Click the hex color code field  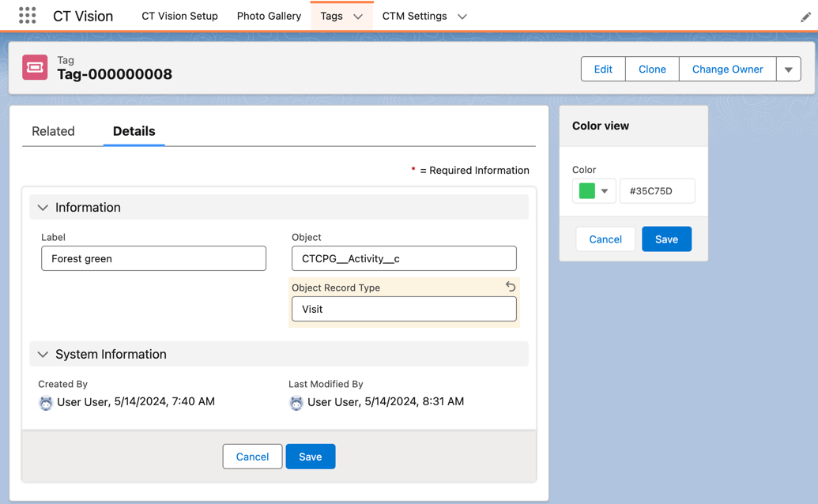[657, 191]
